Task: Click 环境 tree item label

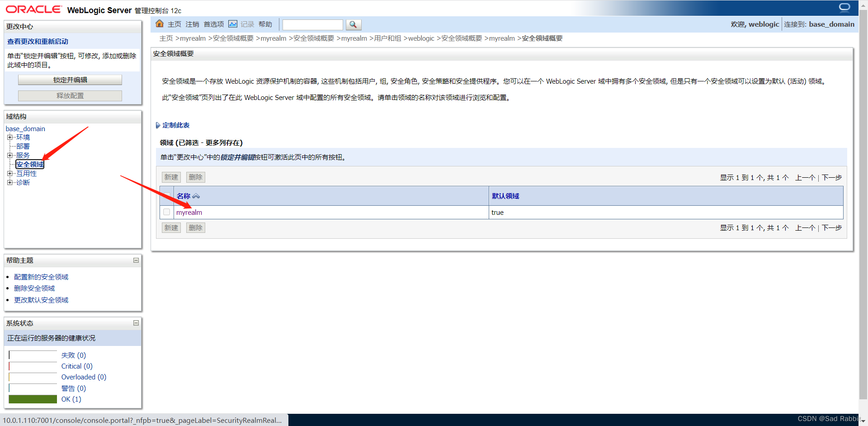Action: coord(23,137)
